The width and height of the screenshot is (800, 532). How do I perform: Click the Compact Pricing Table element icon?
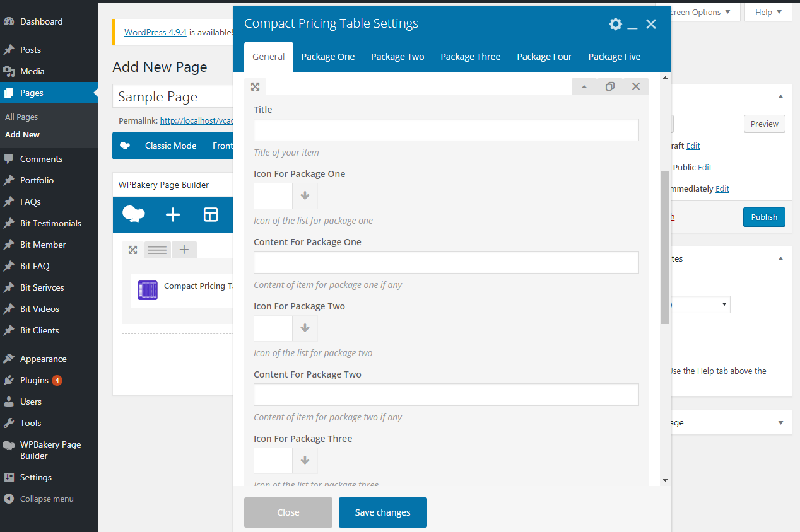(148, 290)
